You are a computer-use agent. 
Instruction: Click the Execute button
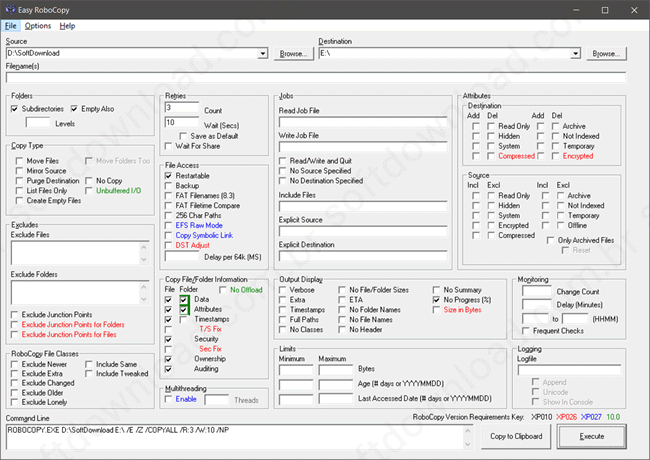592,436
